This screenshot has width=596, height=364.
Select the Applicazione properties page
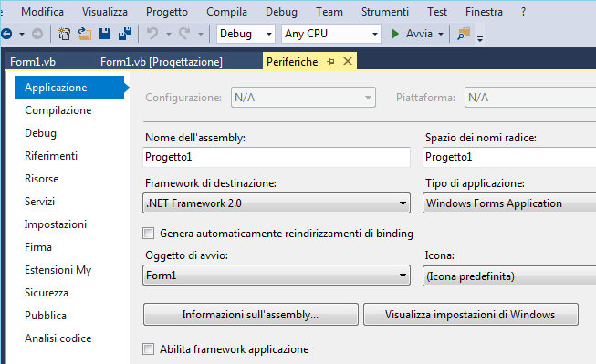click(69, 87)
